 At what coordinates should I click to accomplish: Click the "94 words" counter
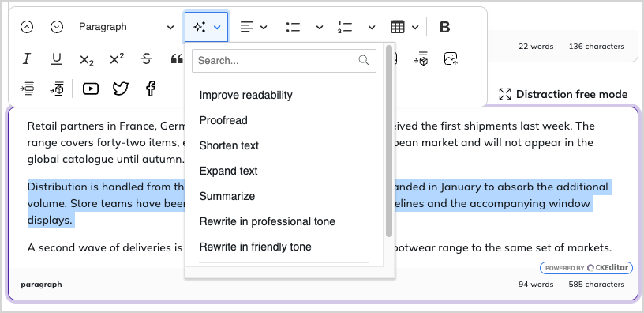[x=536, y=285]
